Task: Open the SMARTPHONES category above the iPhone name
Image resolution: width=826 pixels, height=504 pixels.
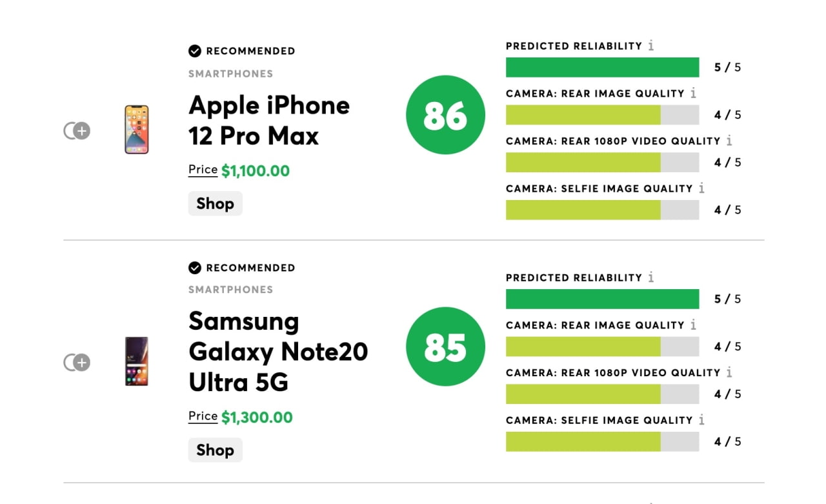Action: 230,74
